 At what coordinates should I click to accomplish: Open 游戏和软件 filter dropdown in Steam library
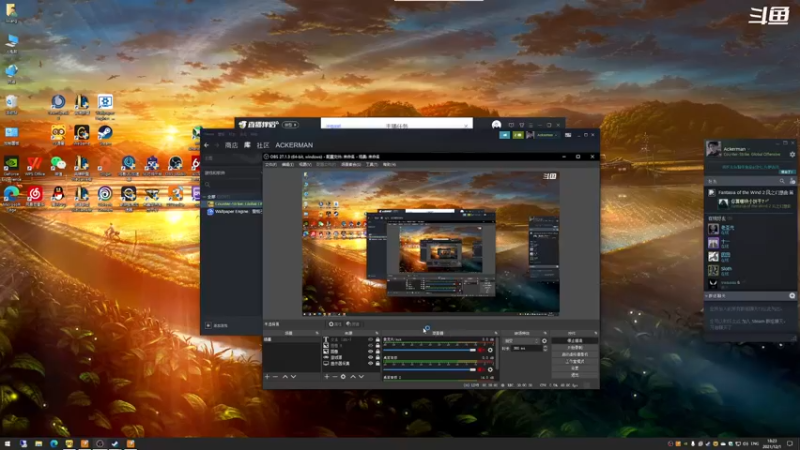click(x=234, y=173)
